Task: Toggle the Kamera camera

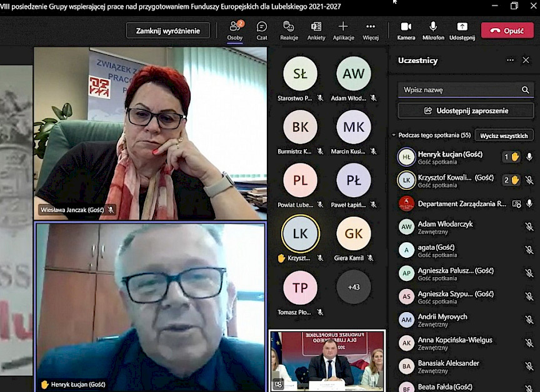Action: [x=406, y=31]
